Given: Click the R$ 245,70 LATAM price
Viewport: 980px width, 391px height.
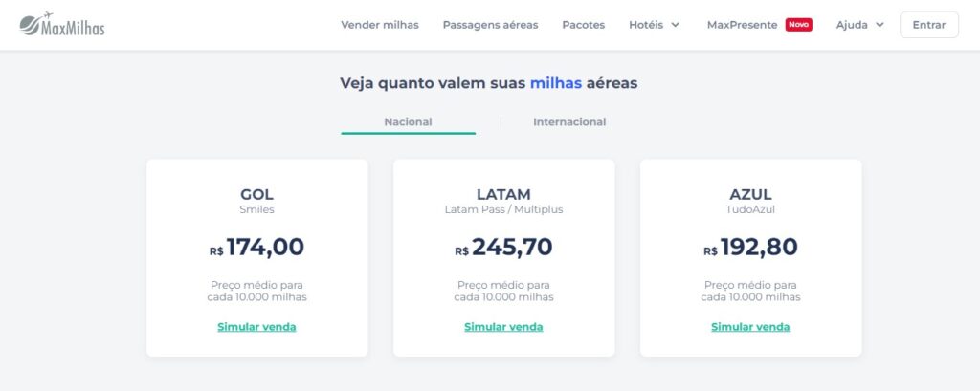Looking at the screenshot, I should click(x=503, y=248).
